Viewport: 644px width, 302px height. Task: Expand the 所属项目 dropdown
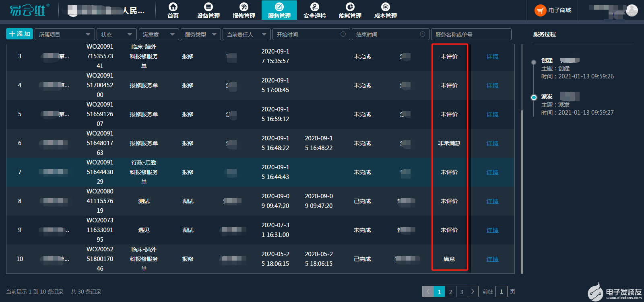pyautogui.click(x=65, y=34)
